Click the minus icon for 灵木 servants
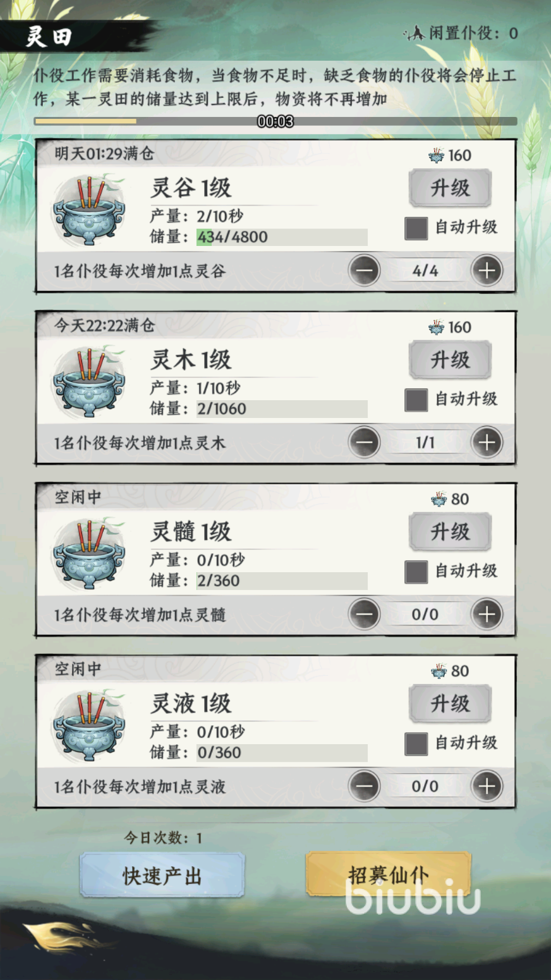 365,443
